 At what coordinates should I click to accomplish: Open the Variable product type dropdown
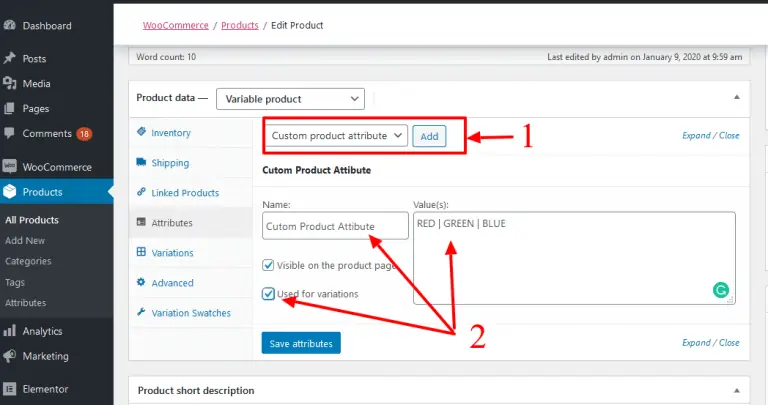pyautogui.click(x=290, y=99)
